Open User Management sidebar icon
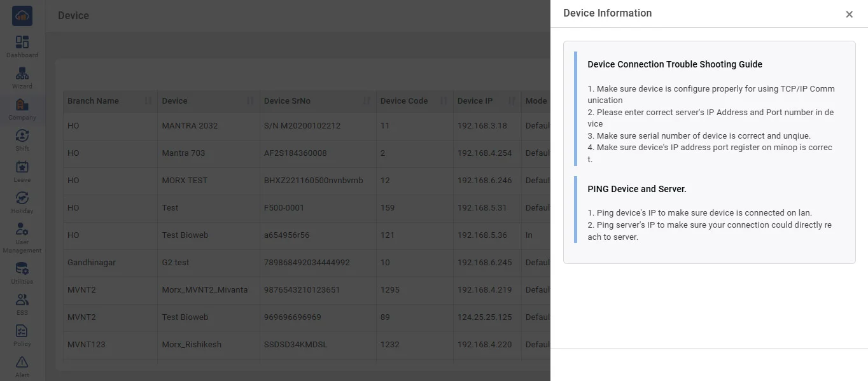Screen dimensions: 868x381 (22, 230)
